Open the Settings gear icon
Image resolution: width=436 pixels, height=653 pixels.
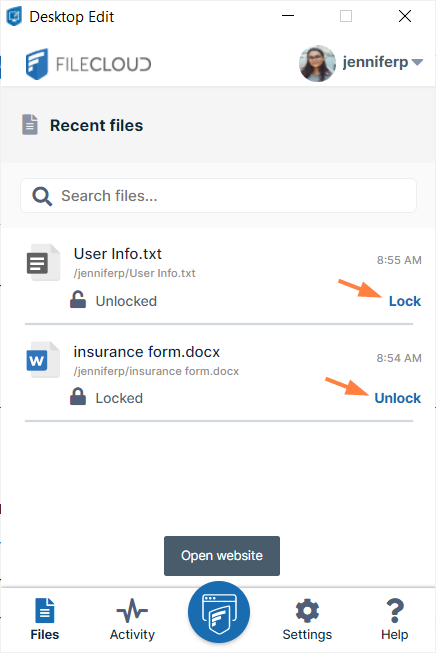[307, 611]
